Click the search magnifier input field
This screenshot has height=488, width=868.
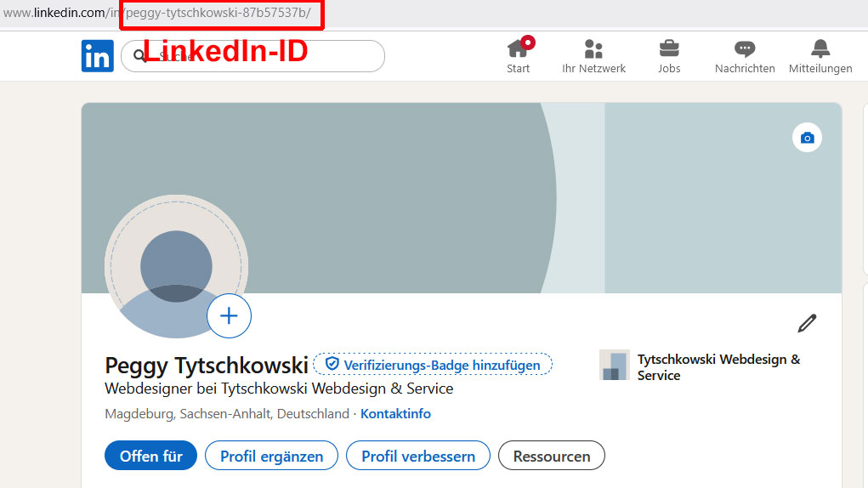pyautogui.click(x=255, y=56)
